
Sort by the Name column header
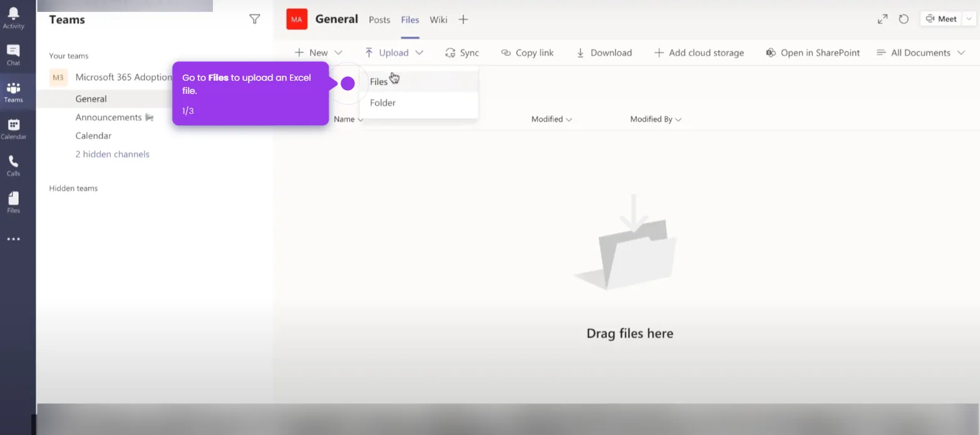coord(348,119)
